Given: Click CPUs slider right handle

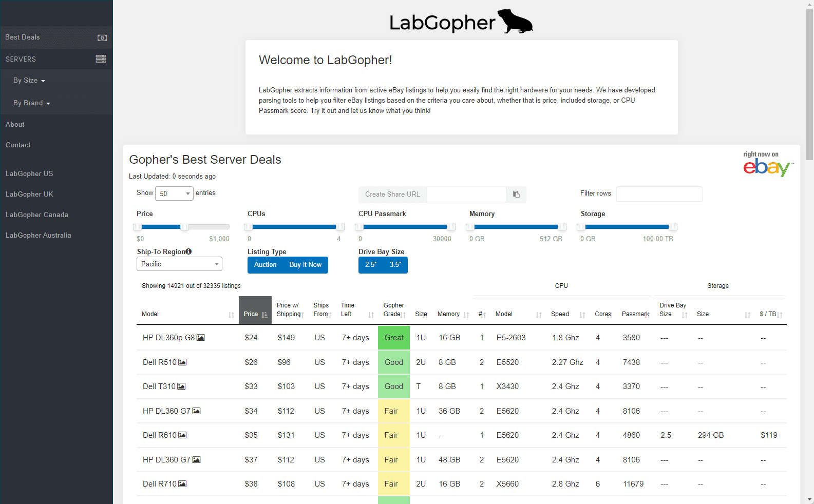Looking at the screenshot, I should click(340, 227).
